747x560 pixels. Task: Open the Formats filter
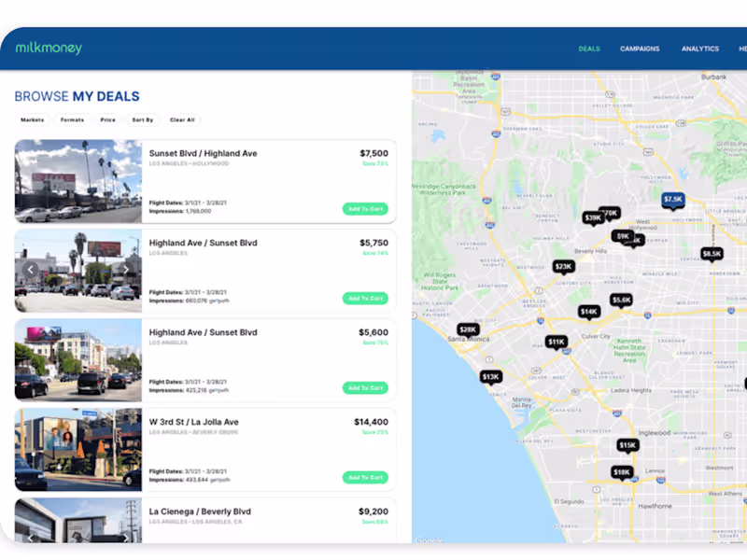pyautogui.click(x=72, y=119)
